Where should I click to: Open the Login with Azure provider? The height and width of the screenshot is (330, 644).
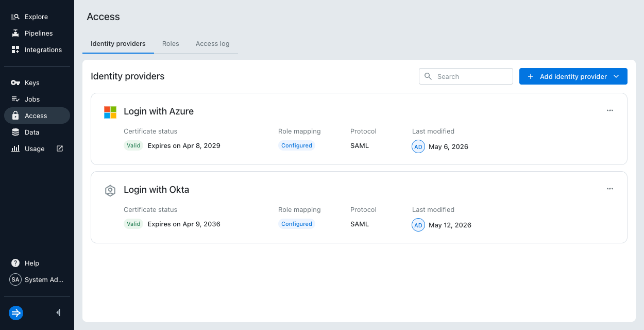tap(159, 111)
